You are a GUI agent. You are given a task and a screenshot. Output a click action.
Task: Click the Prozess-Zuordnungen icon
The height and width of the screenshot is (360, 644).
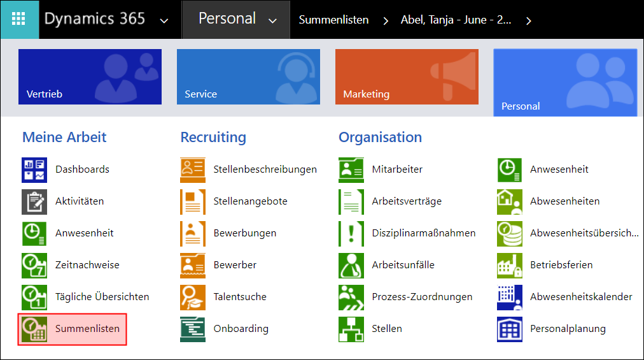coord(351,297)
